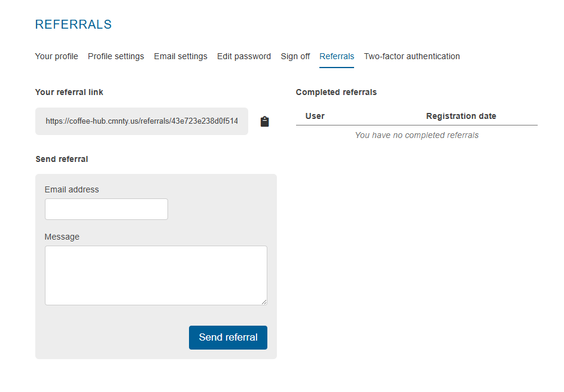Viewport: 564px width, 392px height.
Task: Go to the Email settings tab
Action: tap(181, 56)
